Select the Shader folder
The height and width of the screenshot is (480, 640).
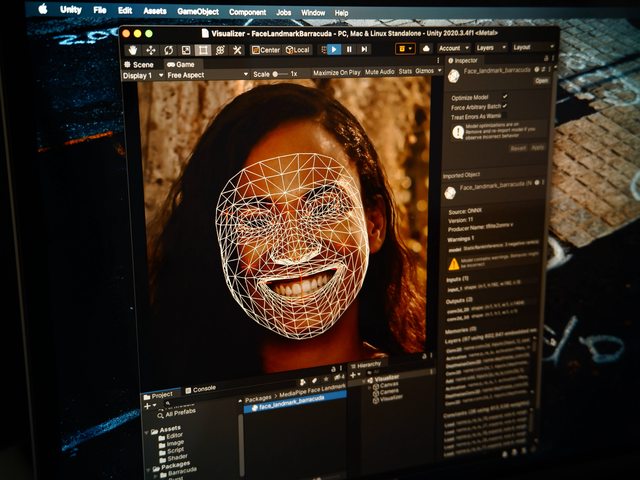[173, 458]
